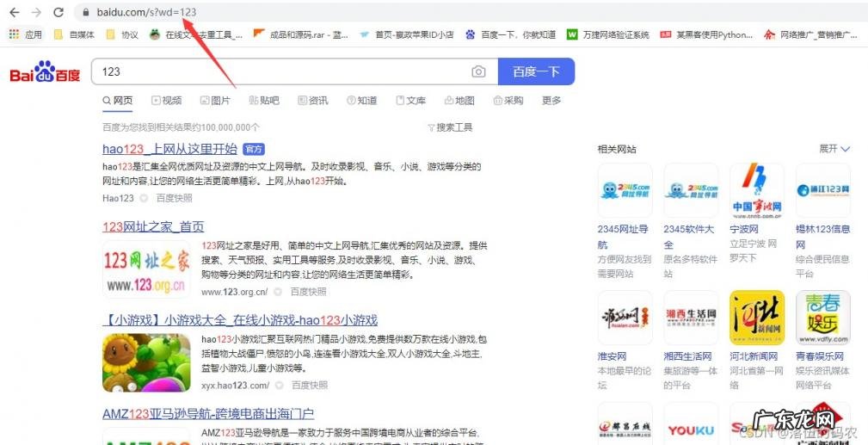This screenshot has width=868, height=445.
Task: Open the 2345网址导航 related site link
Action: [x=623, y=237]
